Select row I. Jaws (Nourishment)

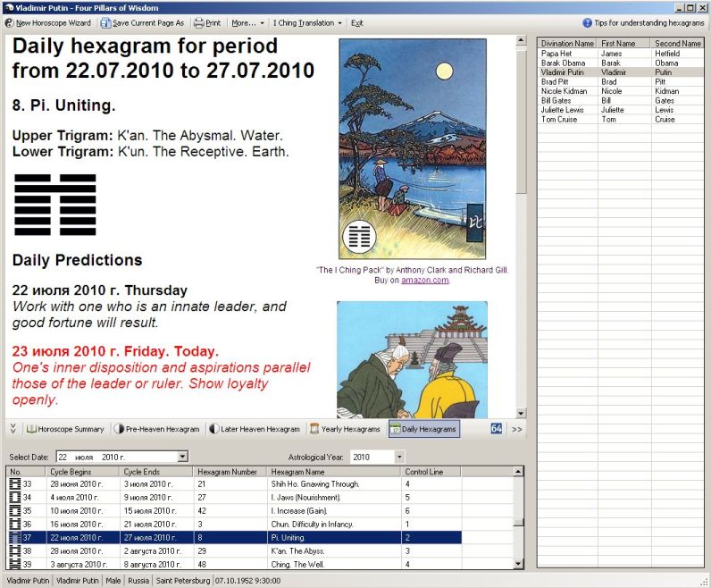234,497
